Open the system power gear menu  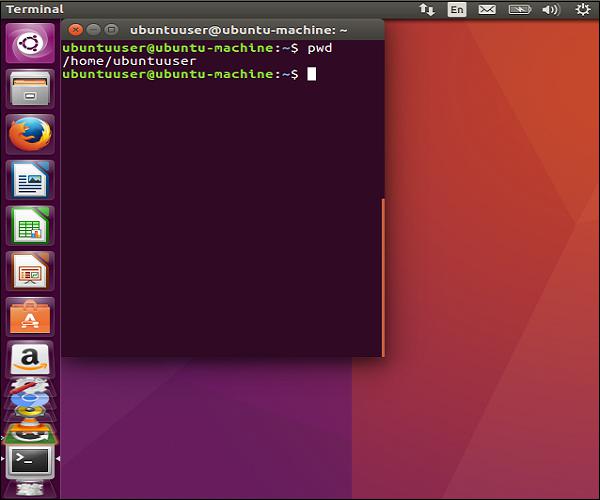(582, 10)
